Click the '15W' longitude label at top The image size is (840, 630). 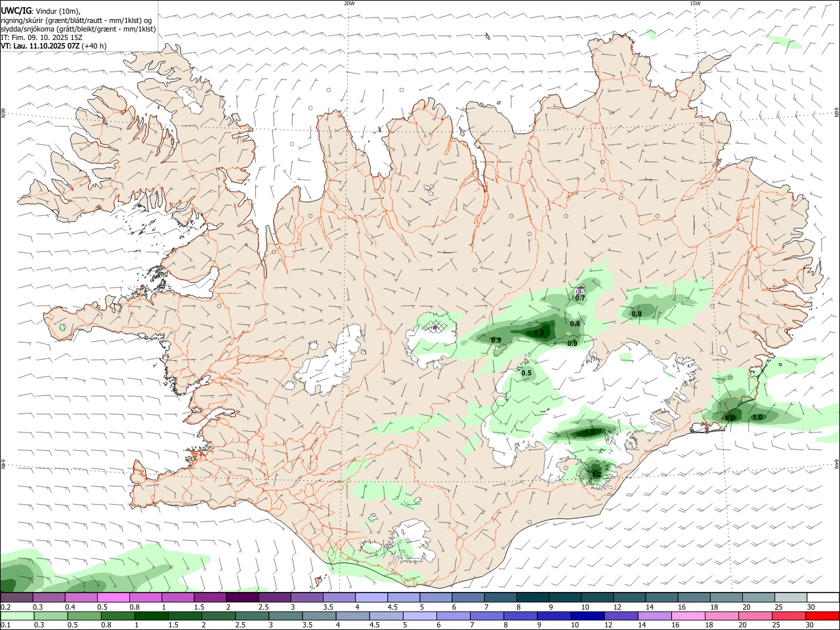pyautogui.click(x=695, y=3)
